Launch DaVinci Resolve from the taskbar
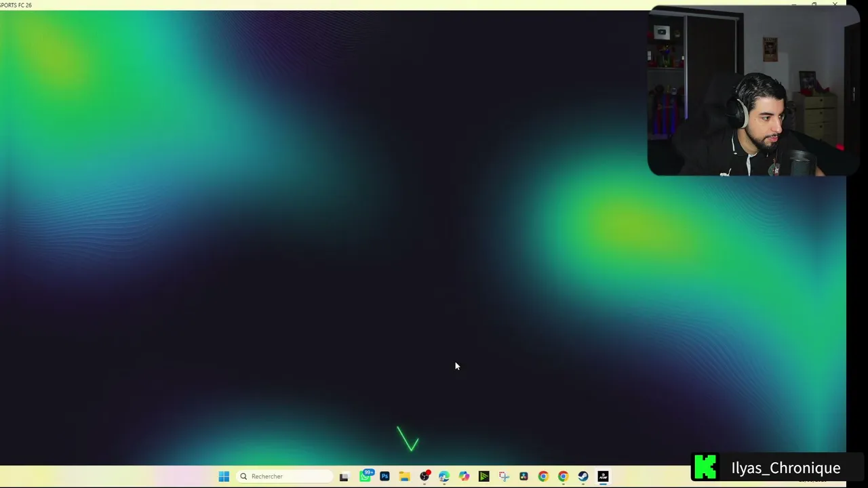Viewport: 868px width, 488px height. (524, 476)
